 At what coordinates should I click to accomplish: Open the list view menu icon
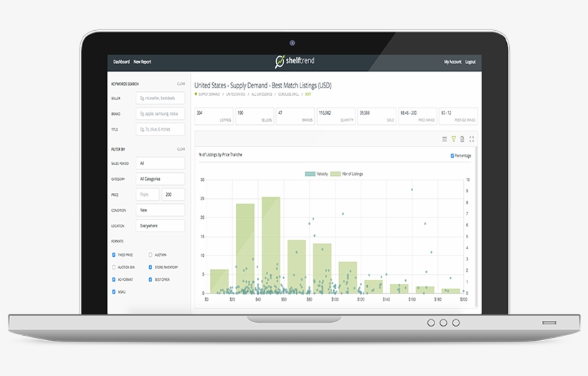click(445, 139)
